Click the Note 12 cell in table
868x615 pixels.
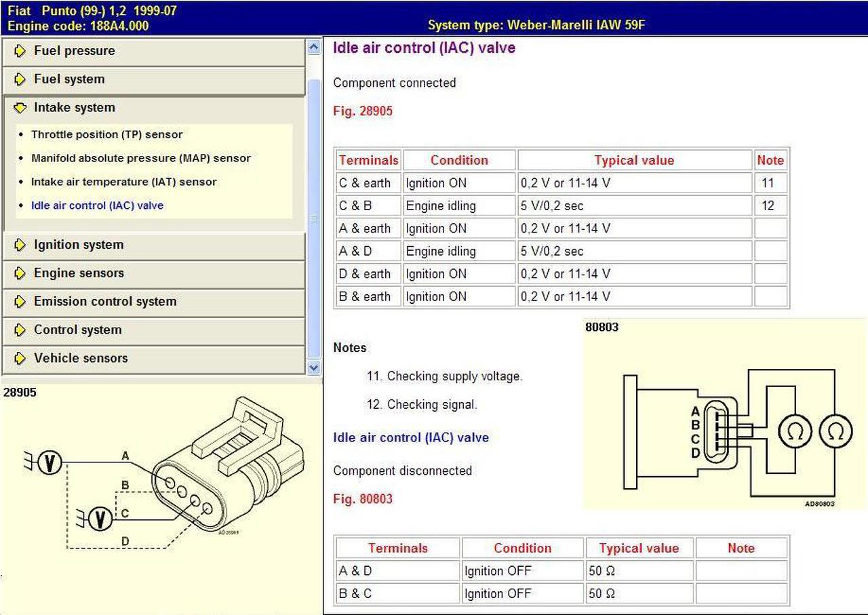point(771,205)
